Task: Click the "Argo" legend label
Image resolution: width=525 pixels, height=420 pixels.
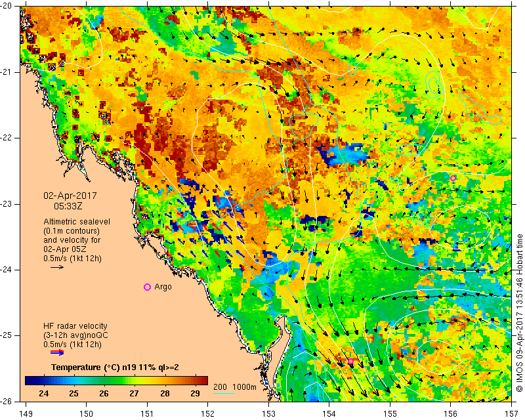Action: [x=163, y=287]
